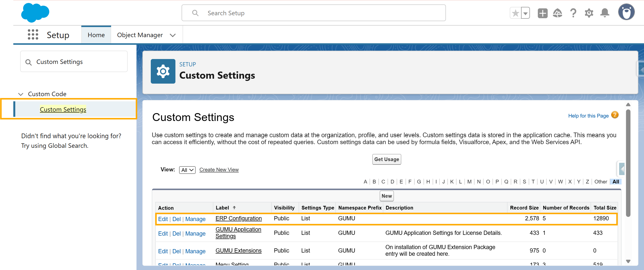Viewport: 644px width, 270px height.
Task: Open the App Launcher dots icon
Action: coord(33,35)
